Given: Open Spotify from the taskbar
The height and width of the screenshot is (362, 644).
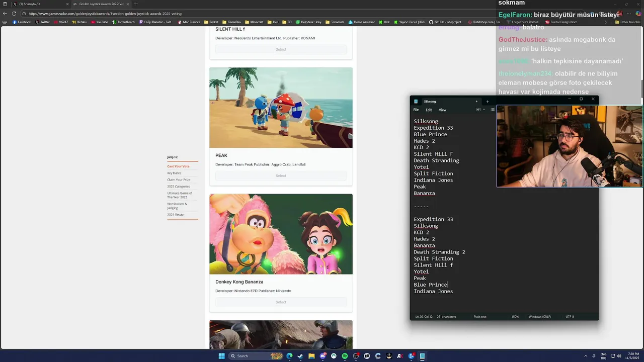Looking at the screenshot, I should pyautogui.click(x=345, y=356).
